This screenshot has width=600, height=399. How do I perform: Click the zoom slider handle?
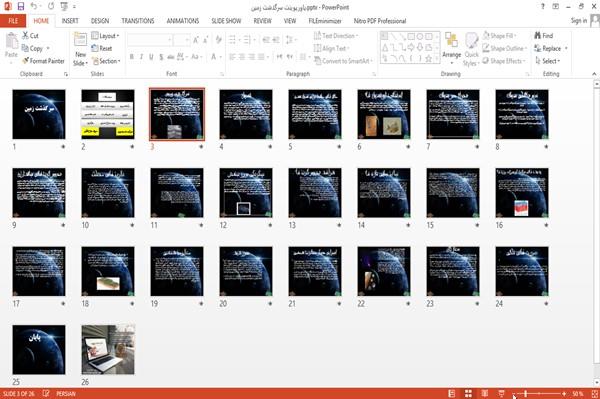pos(526,394)
